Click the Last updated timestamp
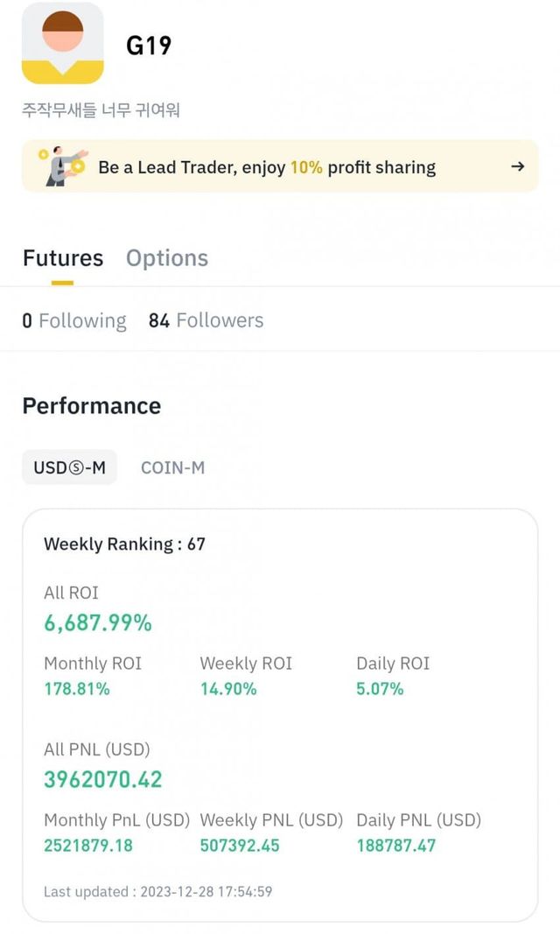Screen dimensions: 560x934 pyautogui.click(x=158, y=892)
